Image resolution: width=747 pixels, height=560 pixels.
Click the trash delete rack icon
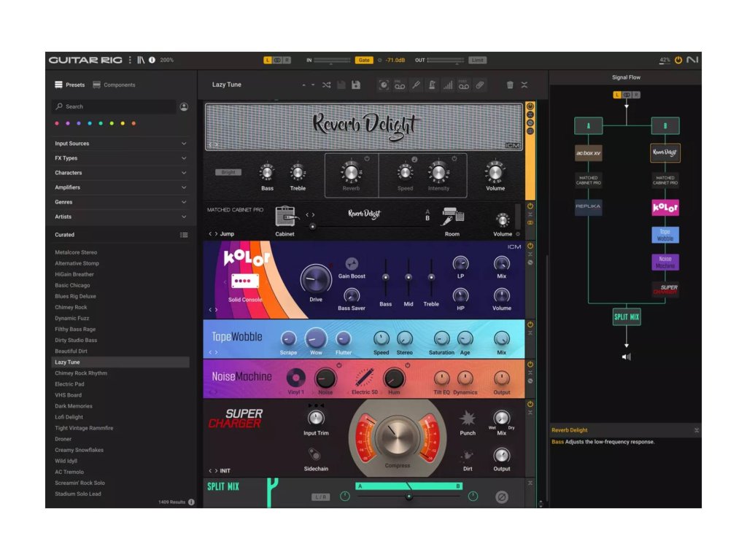[510, 85]
